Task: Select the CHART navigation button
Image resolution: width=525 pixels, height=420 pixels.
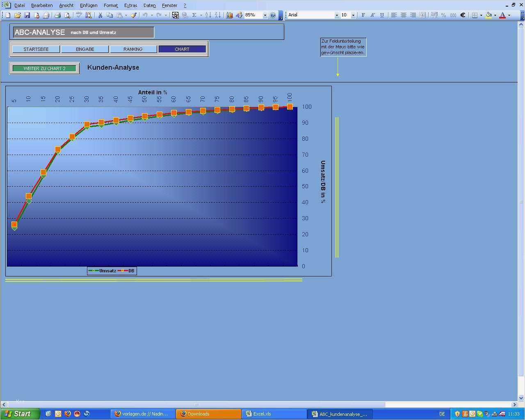Action: [182, 49]
